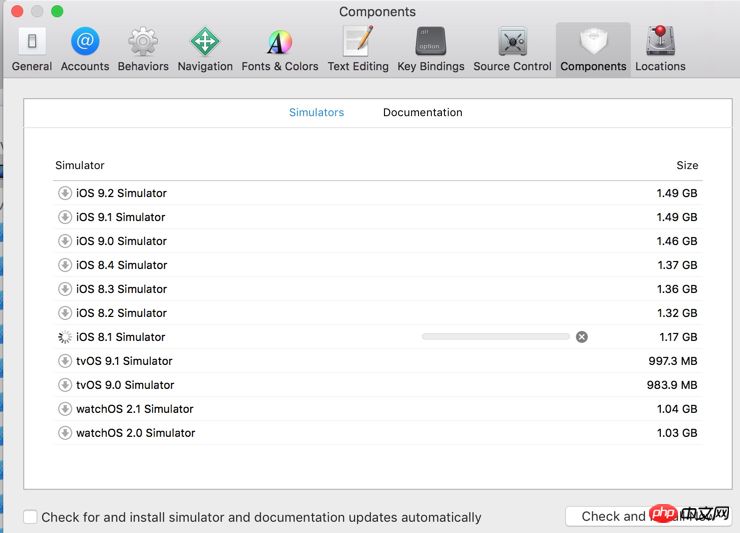The height and width of the screenshot is (533, 740).
Task: Download the watchOS 2.0 Simulator
Action: (x=65, y=433)
